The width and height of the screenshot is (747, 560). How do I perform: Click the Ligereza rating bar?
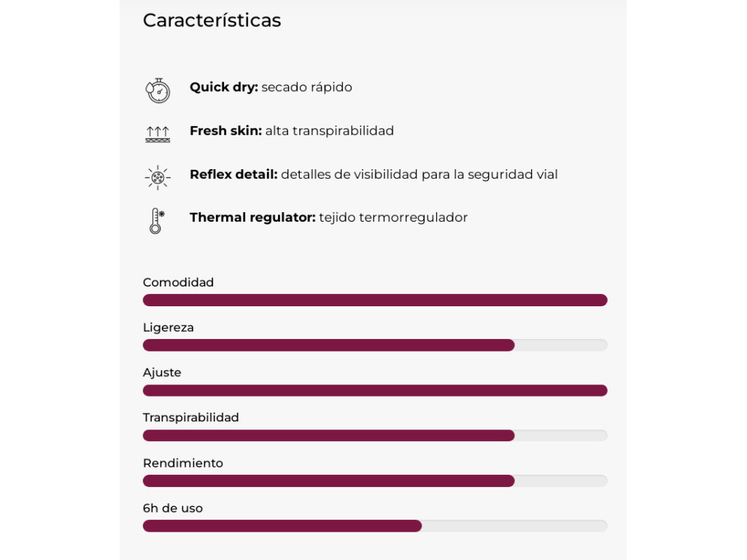point(375,345)
